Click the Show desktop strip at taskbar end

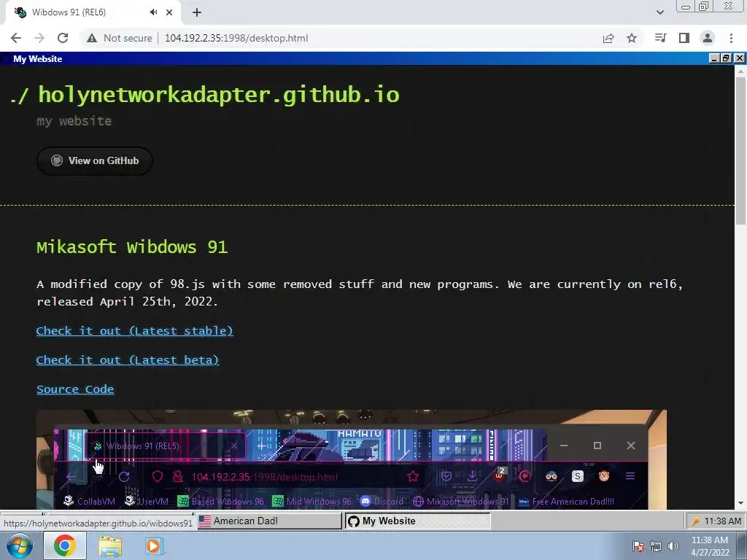(x=742, y=545)
